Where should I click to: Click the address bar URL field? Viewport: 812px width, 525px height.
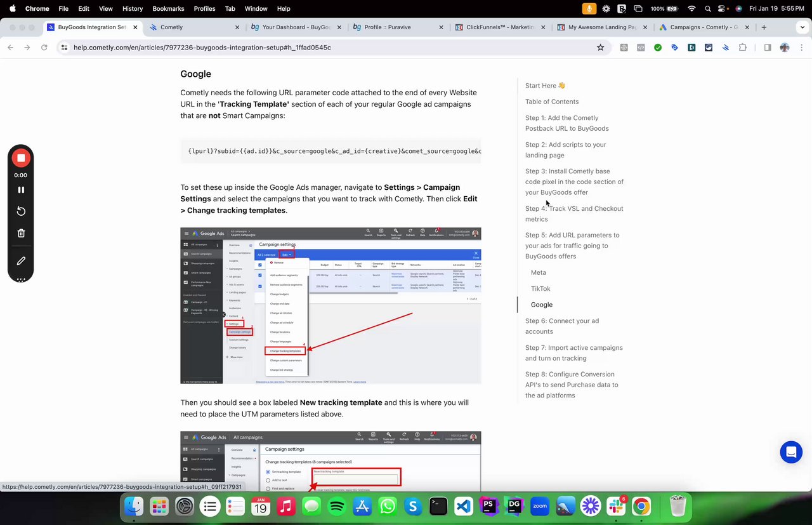tap(333, 48)
